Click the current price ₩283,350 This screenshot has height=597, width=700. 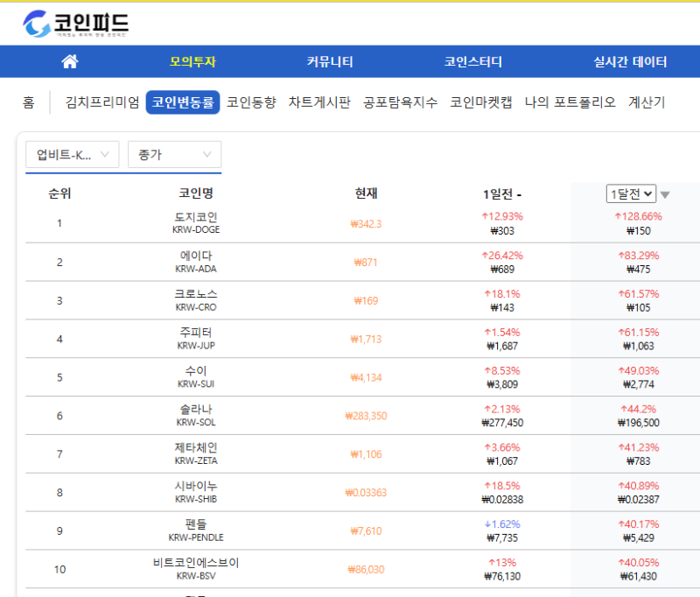(366, 416)
